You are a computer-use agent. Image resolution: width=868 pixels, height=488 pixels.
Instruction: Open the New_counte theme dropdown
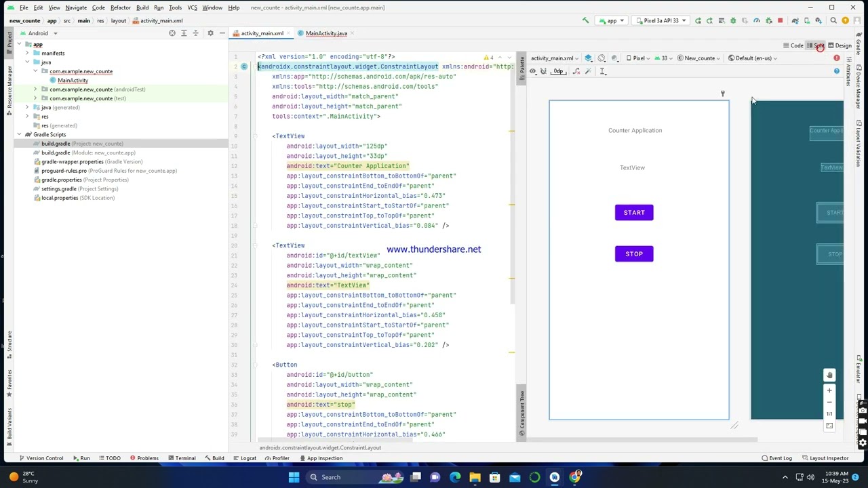(x=699, y=58)
